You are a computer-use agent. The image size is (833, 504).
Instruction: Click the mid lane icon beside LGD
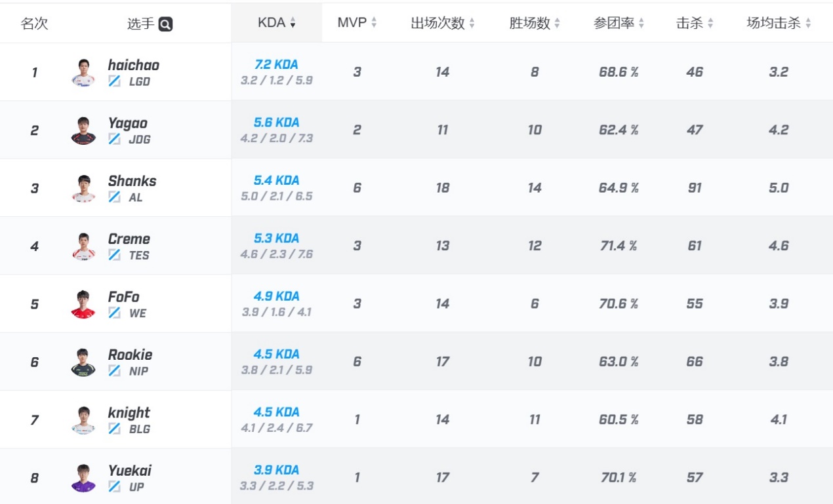[115, 82]
